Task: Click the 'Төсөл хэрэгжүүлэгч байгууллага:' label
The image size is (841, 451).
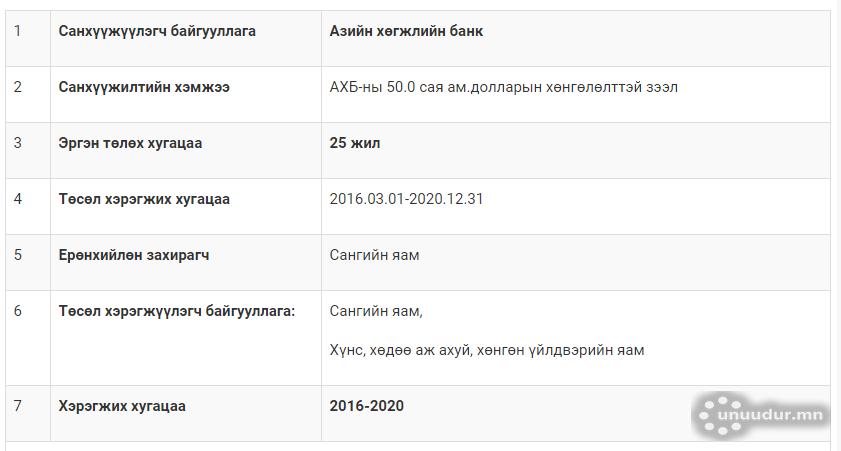Action: coord(177,311)
